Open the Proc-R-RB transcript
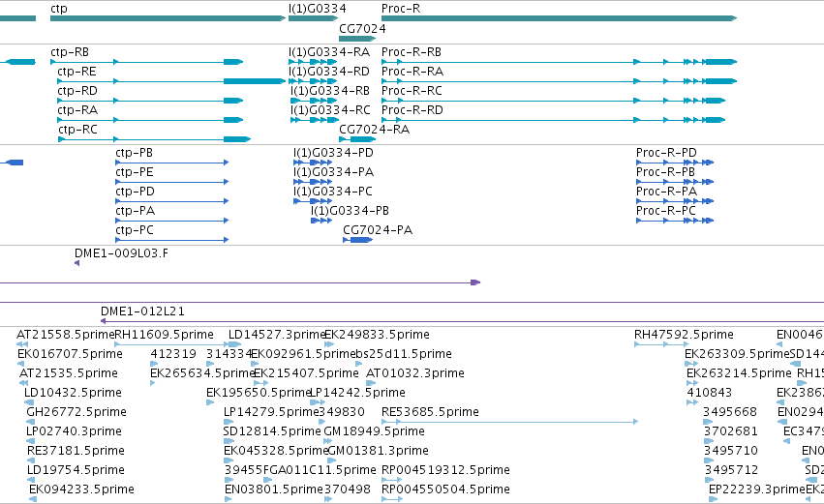This screenshot has height=504, width=824. point(412,52)
